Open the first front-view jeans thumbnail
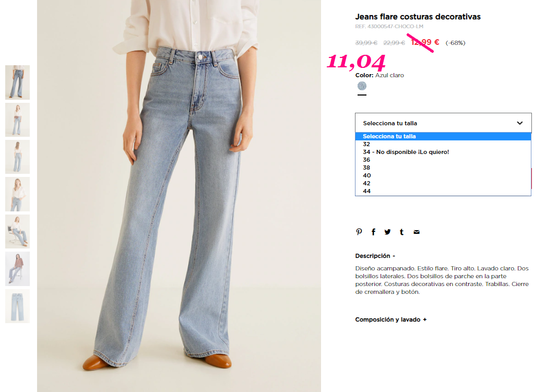The width and height of the screenshot is (534, 392). click(17, 82)
